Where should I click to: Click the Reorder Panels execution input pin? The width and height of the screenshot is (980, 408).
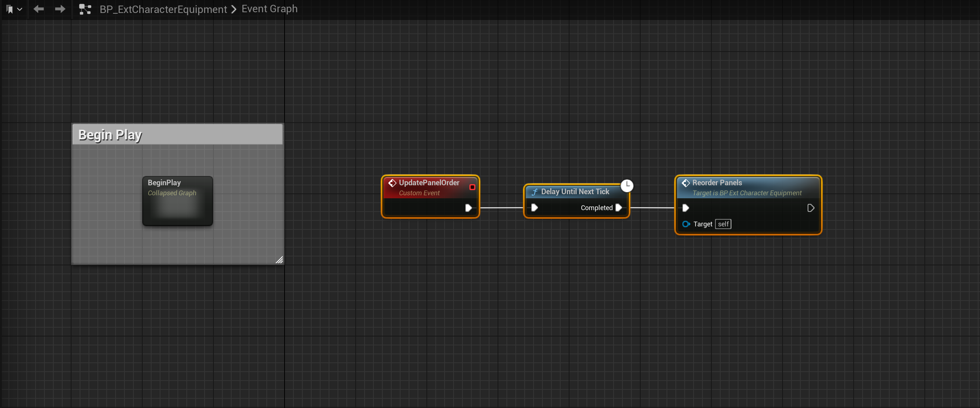(685, 208)
